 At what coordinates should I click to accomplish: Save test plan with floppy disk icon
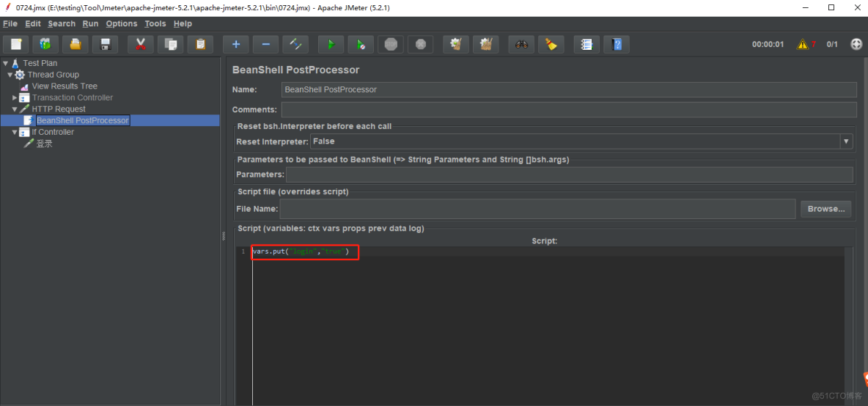point(106,44)
